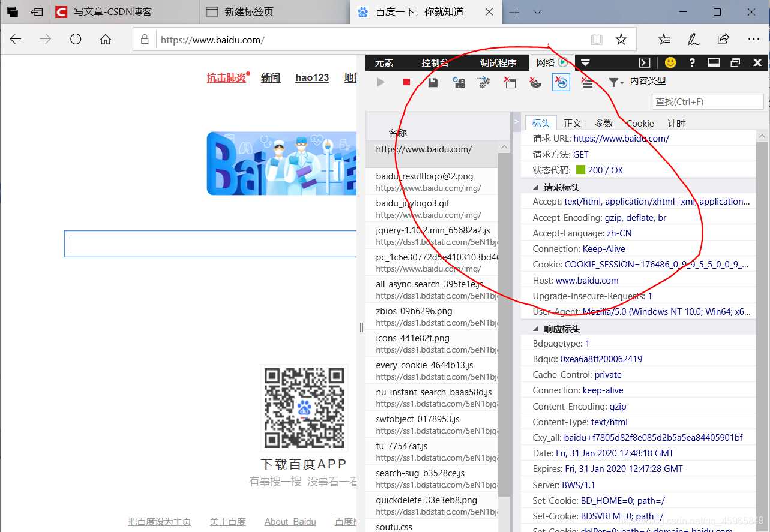The height and width of the screenshot is (532, 770).
Task: Open the browser settings ellipsis menu
Action: [x=754, y=40]
